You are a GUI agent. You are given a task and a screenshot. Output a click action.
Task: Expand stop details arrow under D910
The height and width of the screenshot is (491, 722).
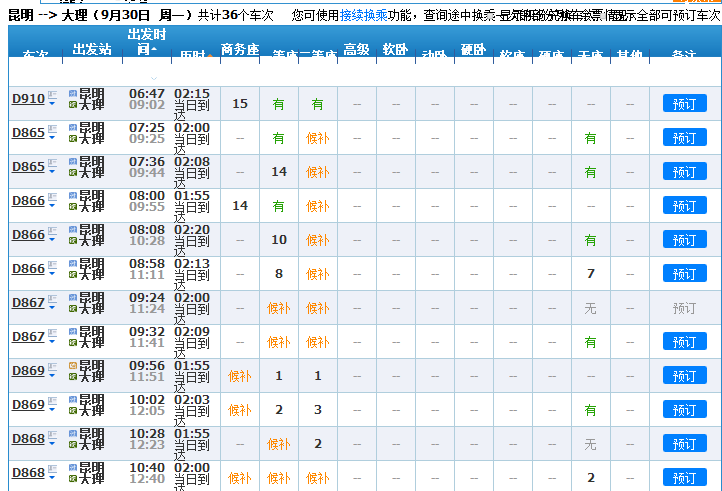coord(52,105)
